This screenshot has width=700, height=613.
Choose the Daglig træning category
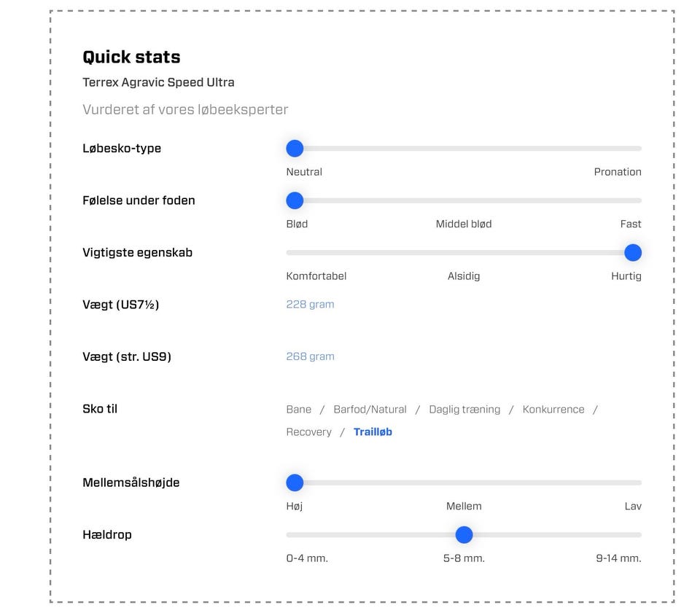(464, 410)
